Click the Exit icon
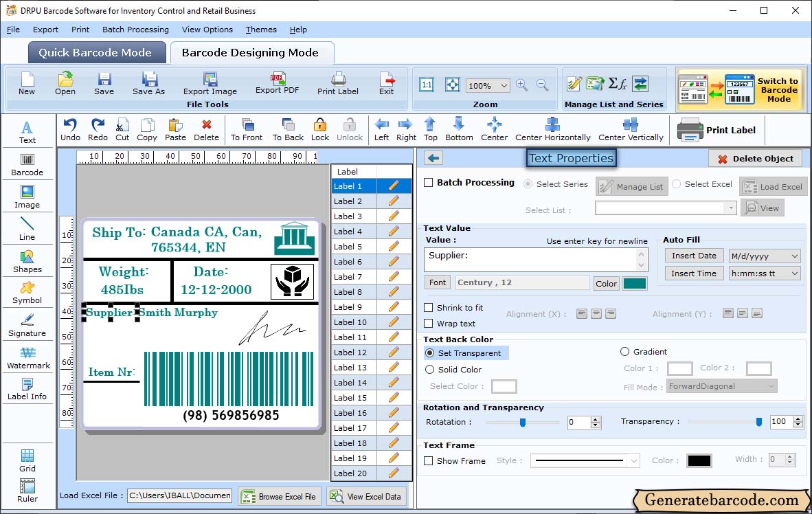The width and height of the screenshot is (812, 514). tap(386, 83)
